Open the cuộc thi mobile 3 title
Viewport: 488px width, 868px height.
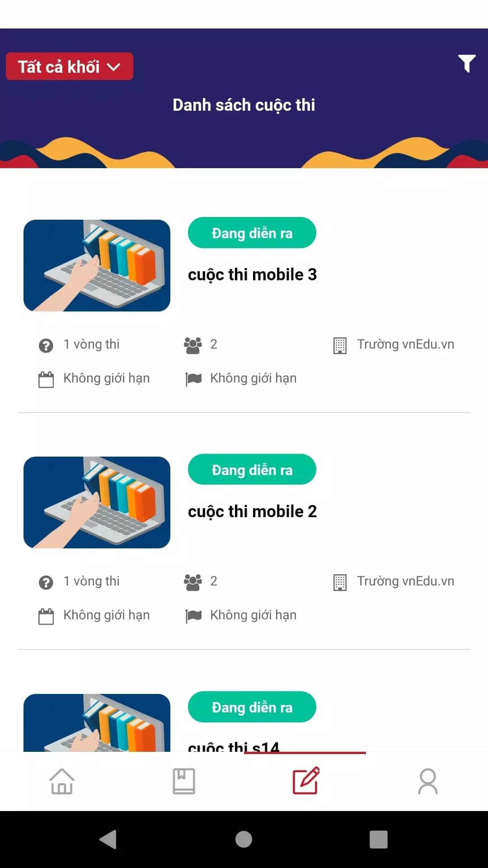point(252,274)
